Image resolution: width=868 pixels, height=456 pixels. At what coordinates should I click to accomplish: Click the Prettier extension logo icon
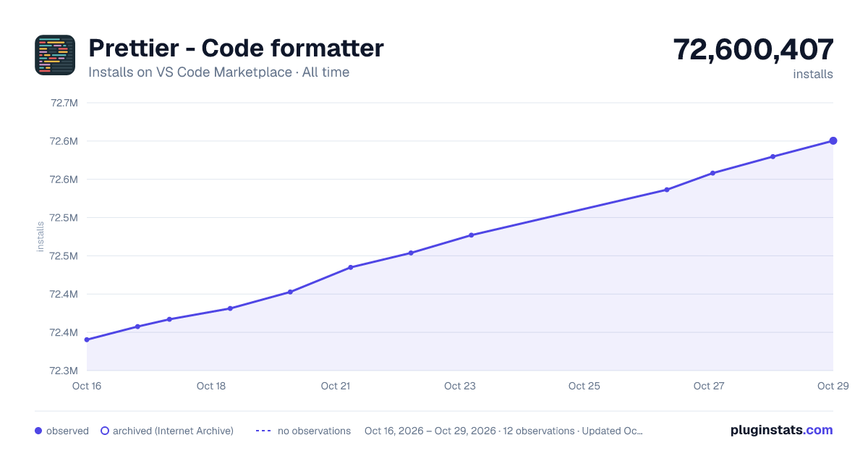click(55, 55)
